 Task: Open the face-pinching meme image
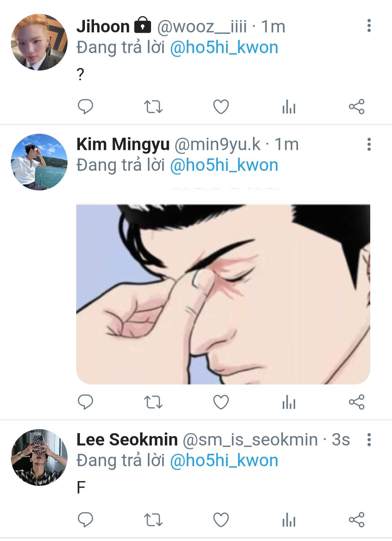(x=223, y=294)
